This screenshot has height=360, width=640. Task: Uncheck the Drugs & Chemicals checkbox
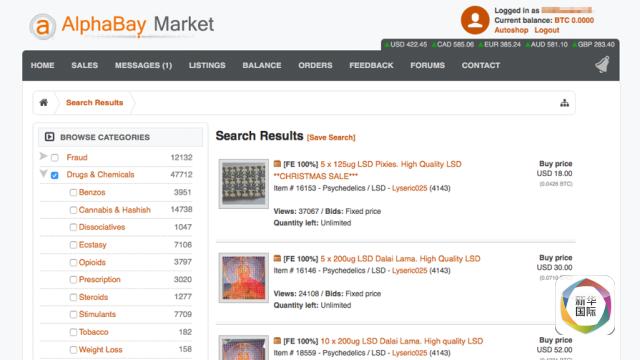coord(55,175)
